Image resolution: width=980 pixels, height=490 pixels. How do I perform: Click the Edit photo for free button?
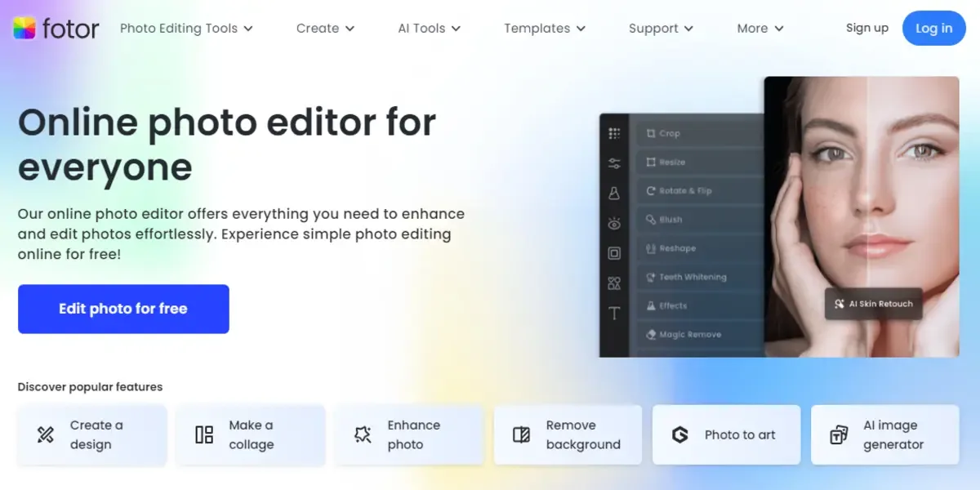pos(123,309)
